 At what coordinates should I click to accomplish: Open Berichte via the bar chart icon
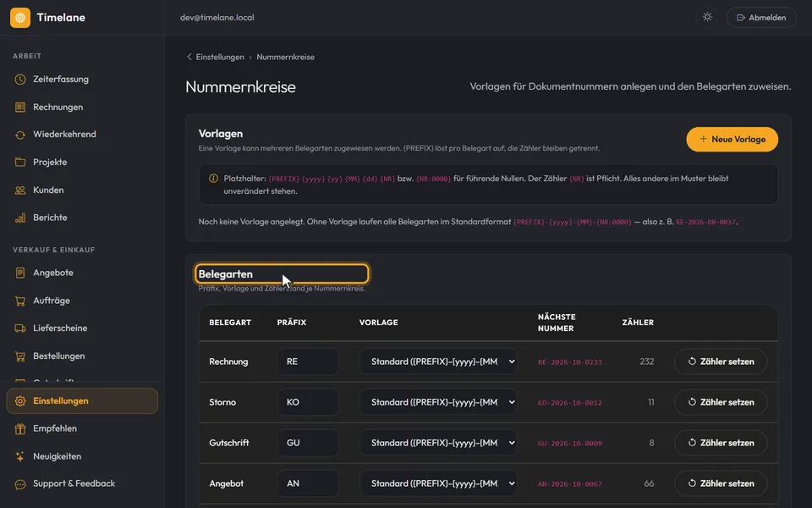tap(20, 218)
